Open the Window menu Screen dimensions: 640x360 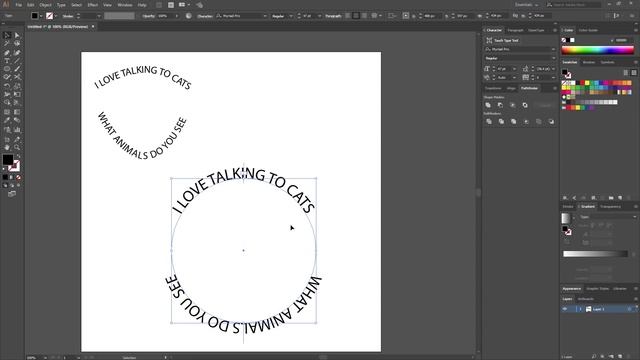125,5
